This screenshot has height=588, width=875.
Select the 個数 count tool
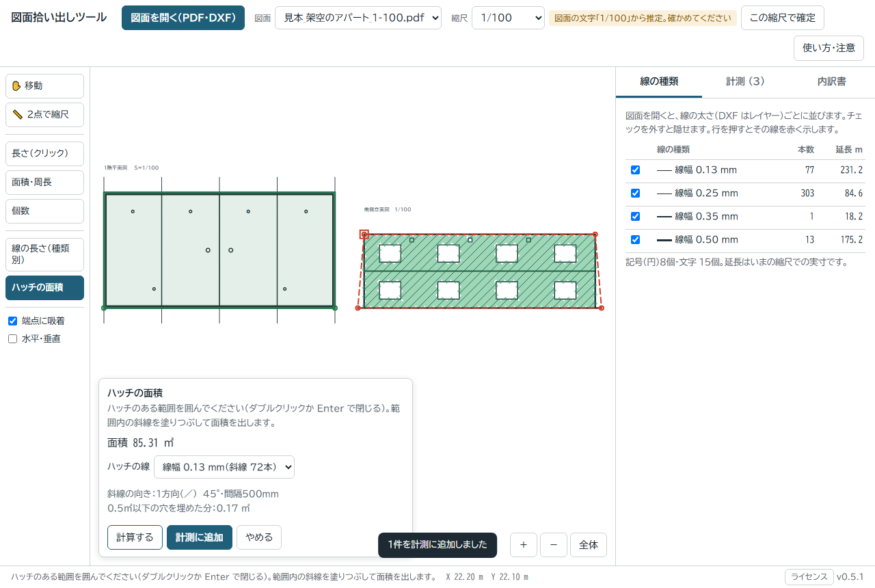coord(44,211)
